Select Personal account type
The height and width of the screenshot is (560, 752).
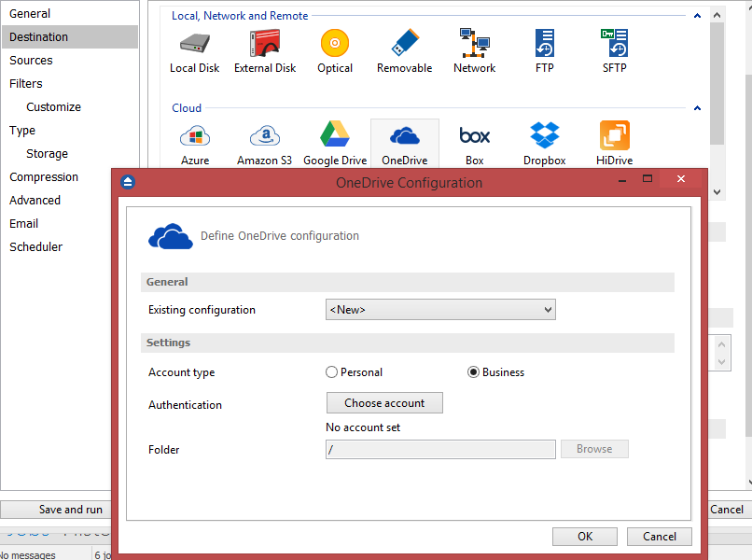354,372
